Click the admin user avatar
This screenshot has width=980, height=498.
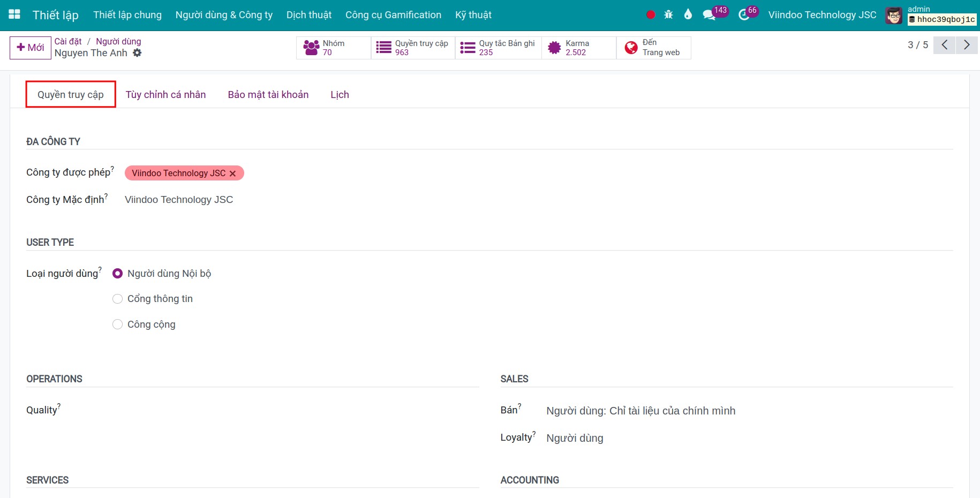[x=894, y=16]
